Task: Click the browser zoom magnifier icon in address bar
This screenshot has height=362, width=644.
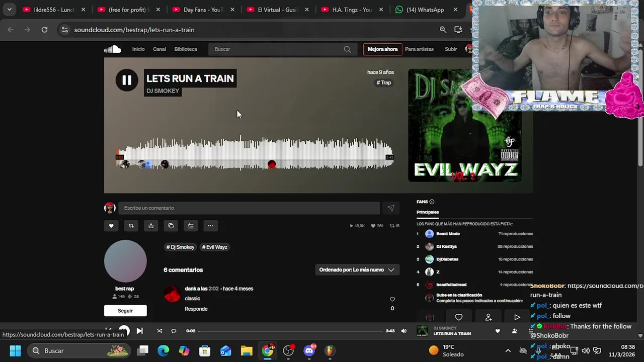Action: click(x=443, y=30)
